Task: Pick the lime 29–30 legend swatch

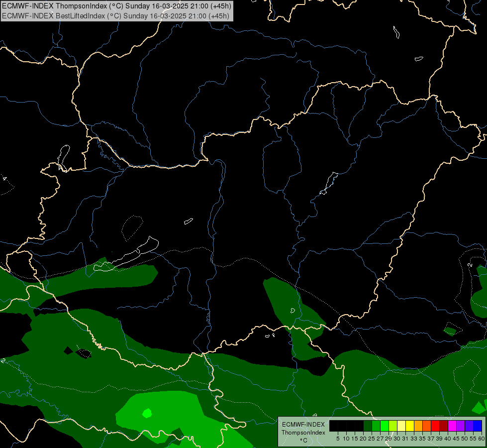Action: (x=393, y=426)
